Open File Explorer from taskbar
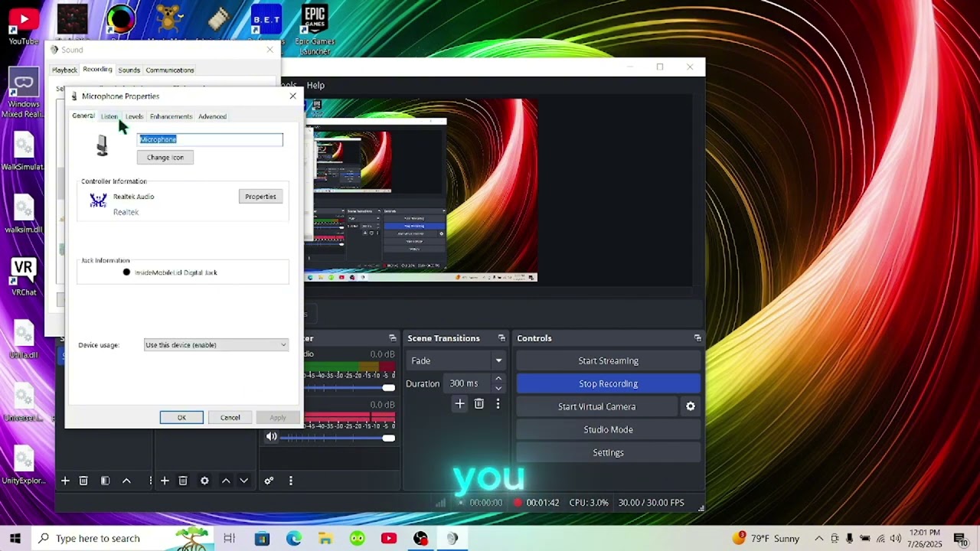 tap(325, 538)
